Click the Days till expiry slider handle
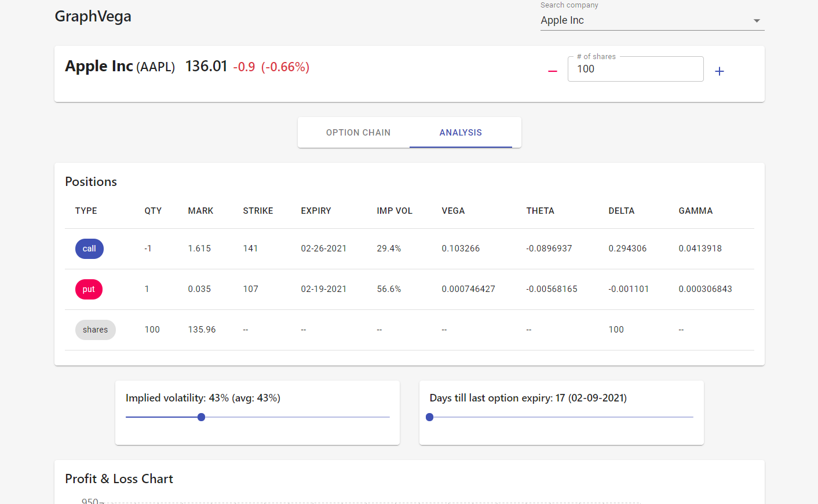This screenshot has width=818, height=504. point(430,417)
